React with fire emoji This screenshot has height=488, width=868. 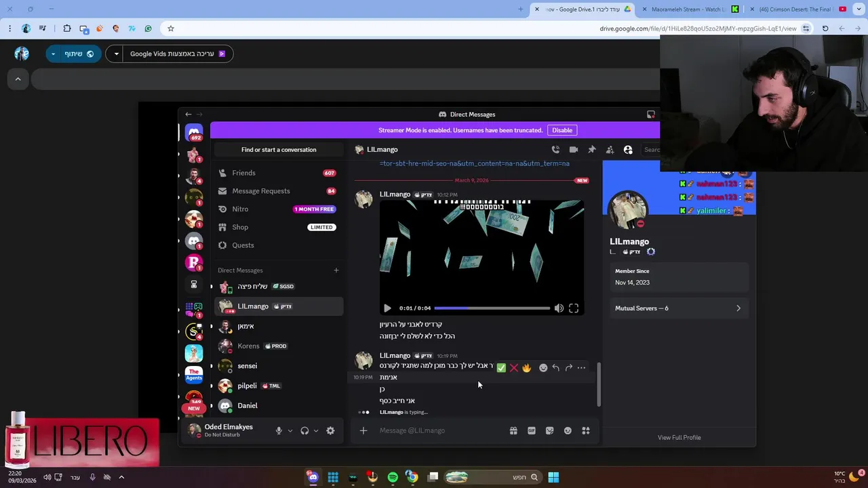point(527,368)
